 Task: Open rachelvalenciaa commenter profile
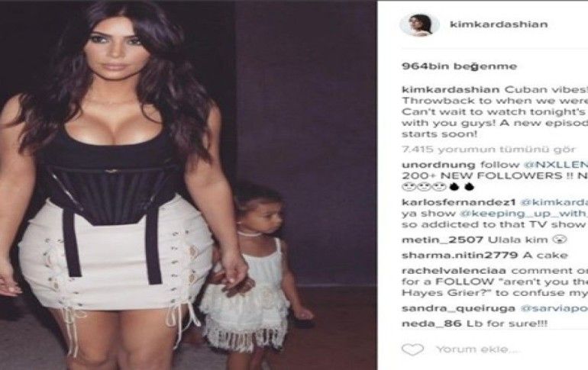coord(454,270)
